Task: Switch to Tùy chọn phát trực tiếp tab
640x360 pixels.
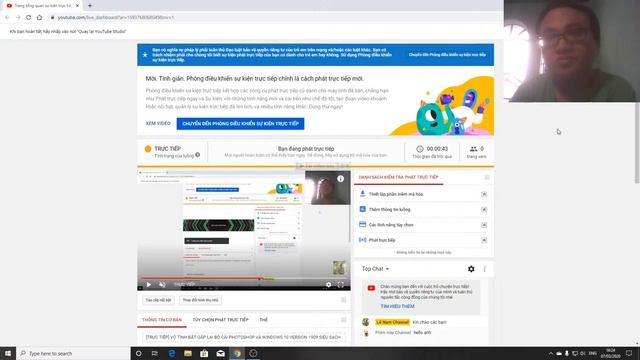Action: pyautogui.click(x=220, y=320)
